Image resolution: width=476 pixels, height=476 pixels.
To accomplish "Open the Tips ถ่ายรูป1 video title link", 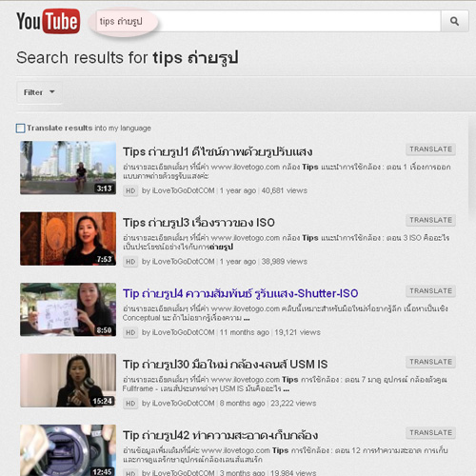I will [x=217, y=152].
